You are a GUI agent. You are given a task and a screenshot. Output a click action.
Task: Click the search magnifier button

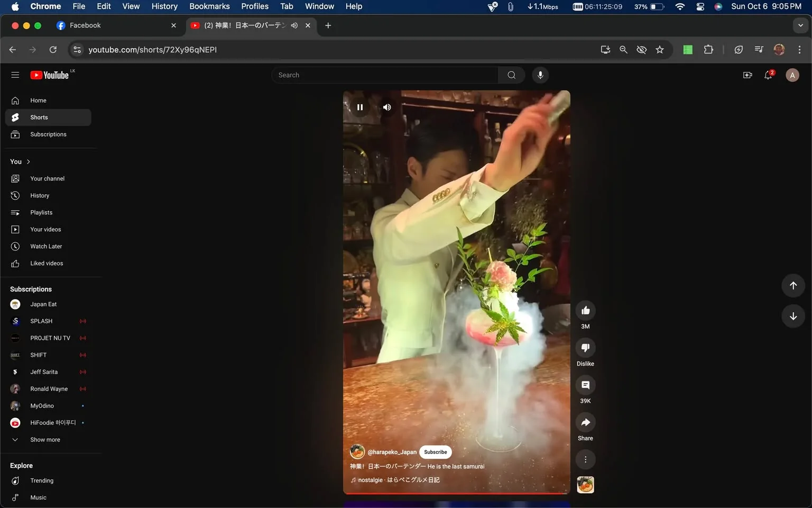point(511,75)
